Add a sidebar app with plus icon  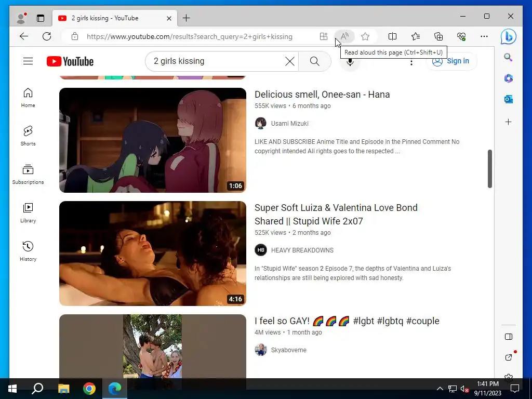(x=508, y=122)
